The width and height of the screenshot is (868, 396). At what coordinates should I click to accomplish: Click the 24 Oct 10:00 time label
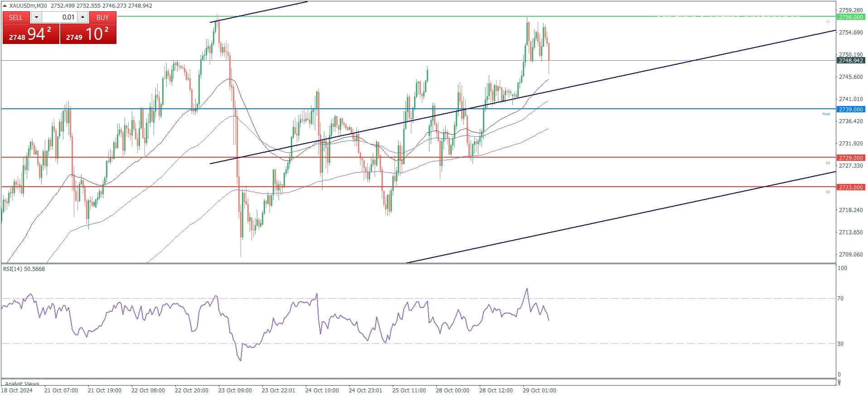[322, 391]
